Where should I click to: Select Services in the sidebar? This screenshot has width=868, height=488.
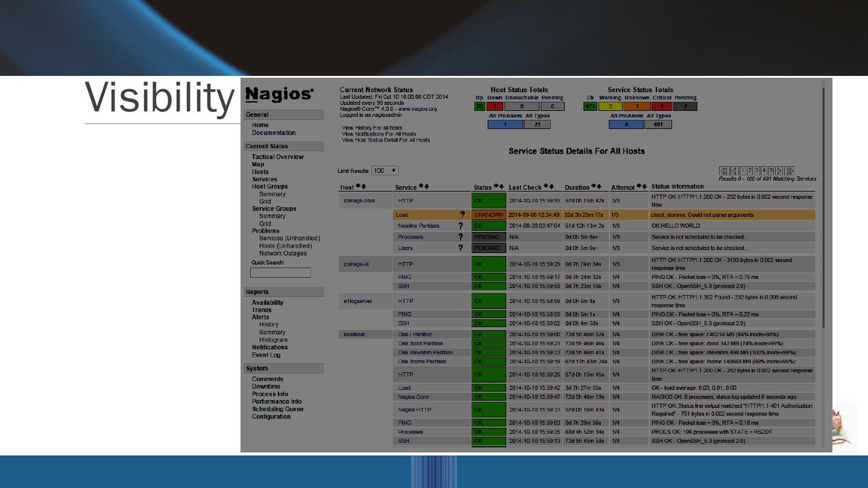point(265,180)
